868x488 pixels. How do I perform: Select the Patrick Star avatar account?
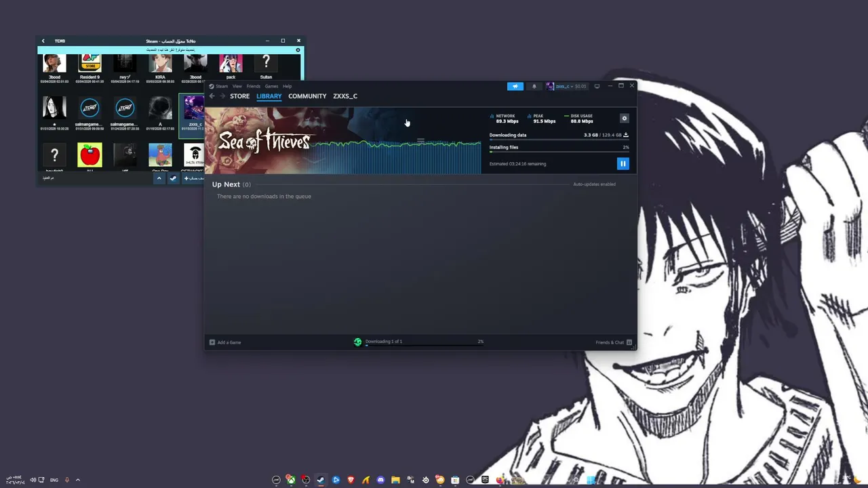tap(160, 157)
